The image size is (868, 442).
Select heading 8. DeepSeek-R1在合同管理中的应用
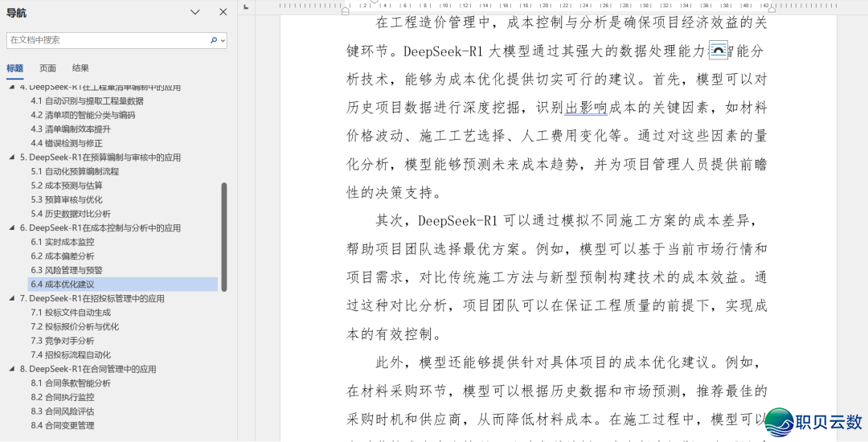coord(88,369)
